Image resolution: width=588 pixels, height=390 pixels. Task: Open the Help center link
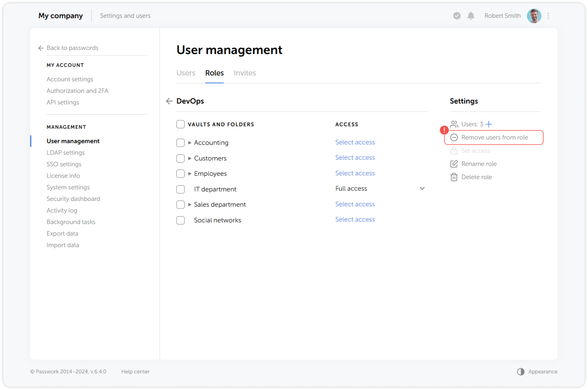tap(135, 371)
